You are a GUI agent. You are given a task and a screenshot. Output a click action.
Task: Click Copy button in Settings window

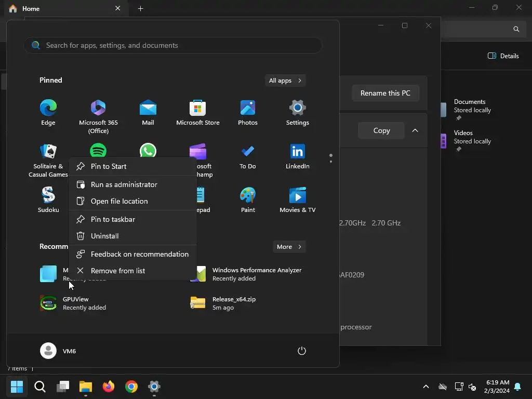click(x=381, y=130)
